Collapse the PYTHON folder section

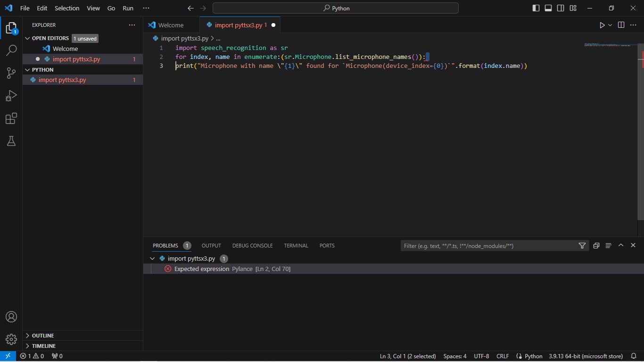pos(83,70)
